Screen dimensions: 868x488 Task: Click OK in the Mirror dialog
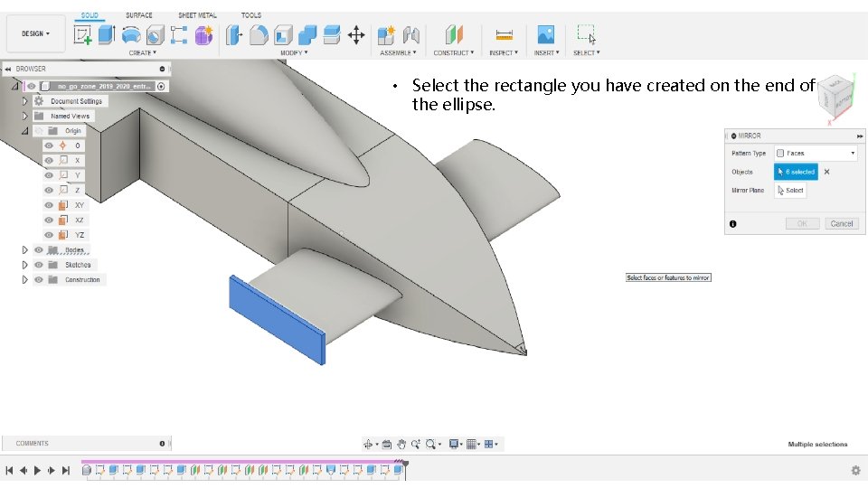[802, 224]
